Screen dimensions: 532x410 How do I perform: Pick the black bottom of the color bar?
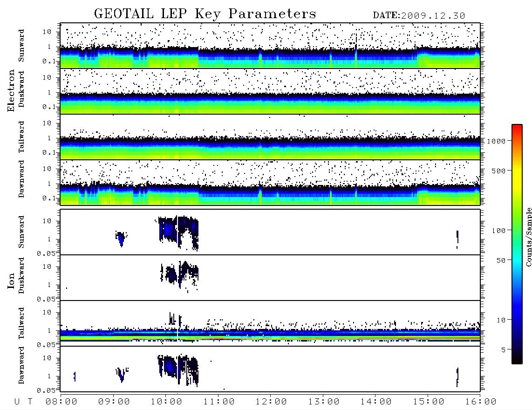(517, 360)
